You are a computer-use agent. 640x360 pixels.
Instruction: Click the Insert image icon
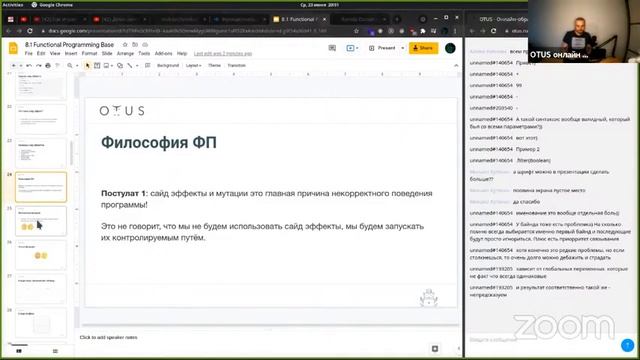coord(107,65)
